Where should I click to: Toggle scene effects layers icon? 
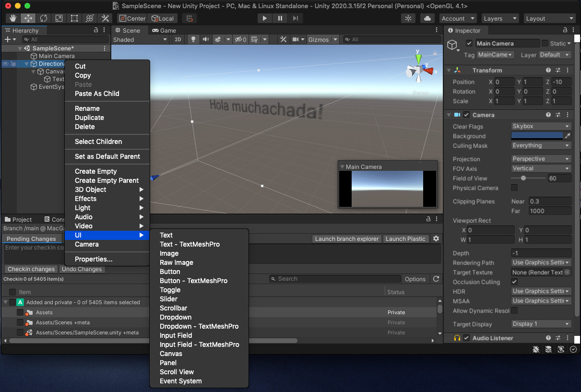[x=218, y=39]
